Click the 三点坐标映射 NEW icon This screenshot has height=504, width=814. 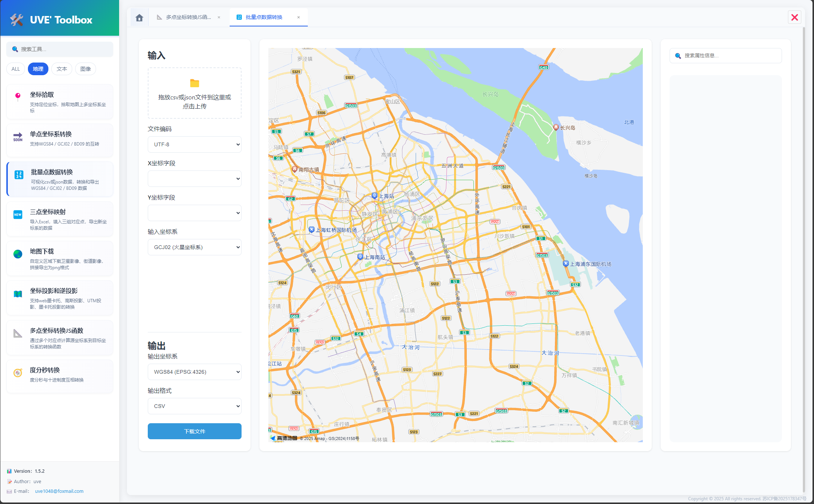tap(17, 215)
